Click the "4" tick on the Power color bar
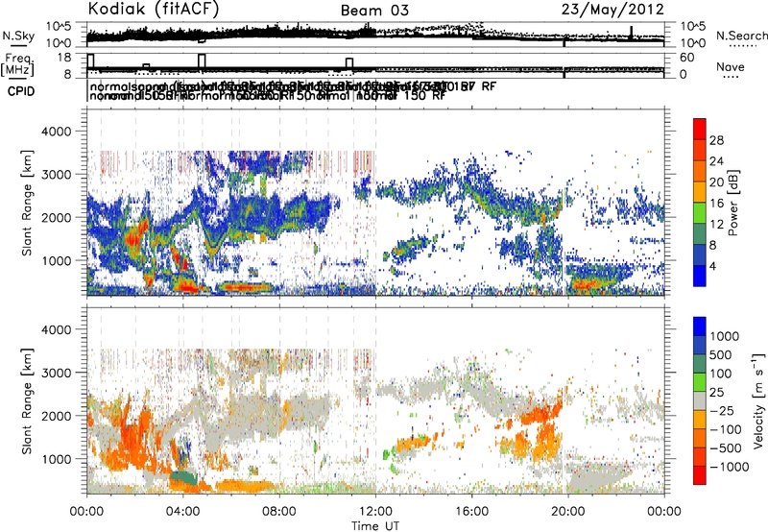 pos(712,267)
